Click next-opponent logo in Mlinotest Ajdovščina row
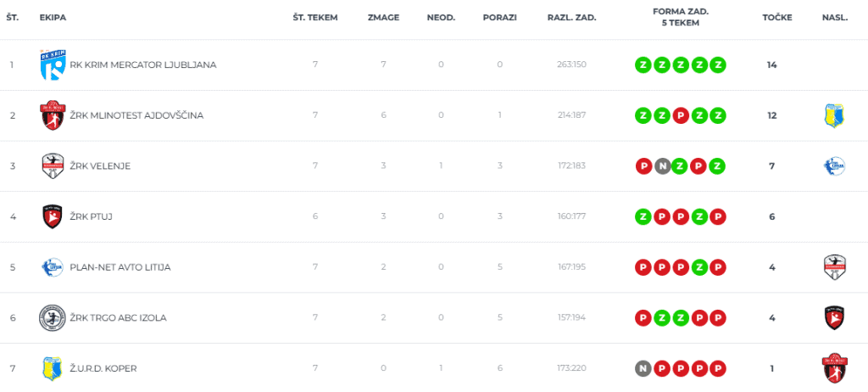The width and height of the screenshot is (868, 392). click(834, 116)
